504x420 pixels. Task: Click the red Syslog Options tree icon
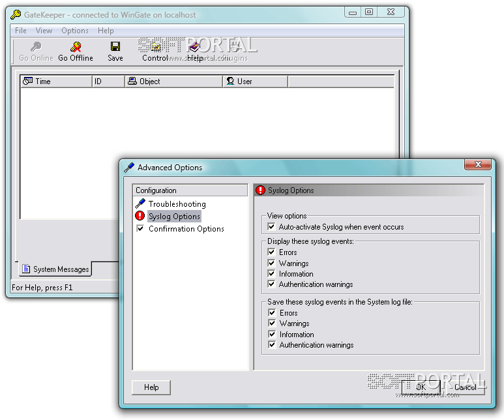point(140,216)
